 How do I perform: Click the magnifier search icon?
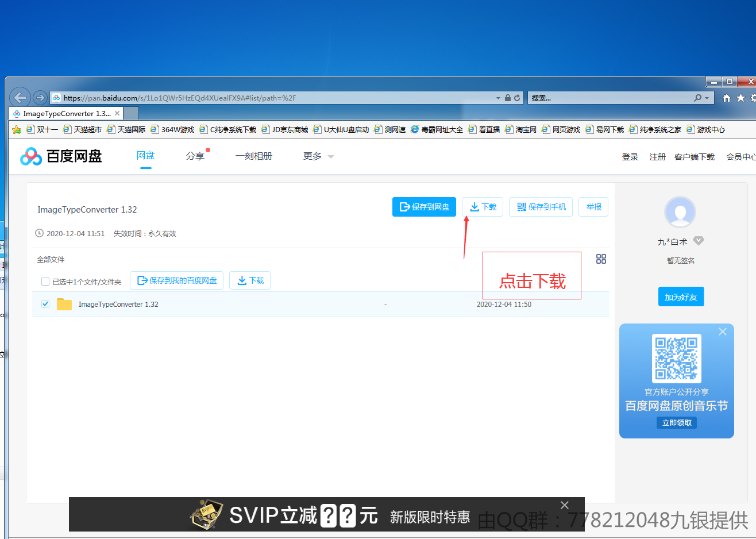click(x=698, y=98)
